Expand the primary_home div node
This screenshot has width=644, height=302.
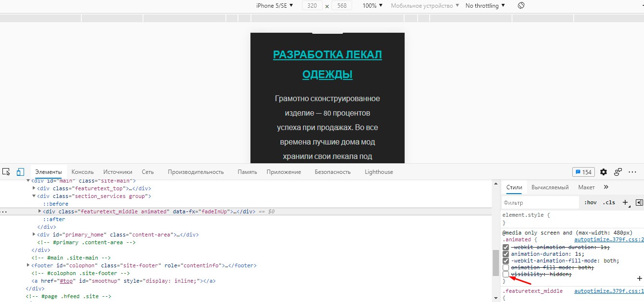click(x=34, y=235)
